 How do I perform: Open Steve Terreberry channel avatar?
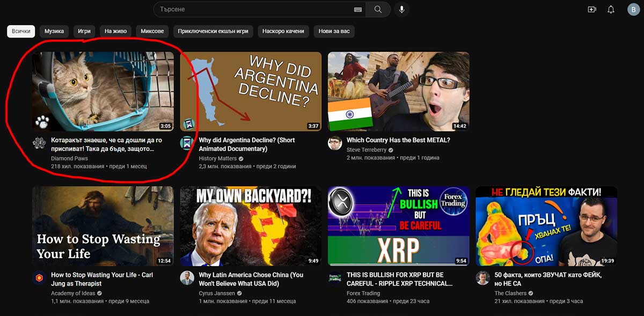click(x=335, y=143)
